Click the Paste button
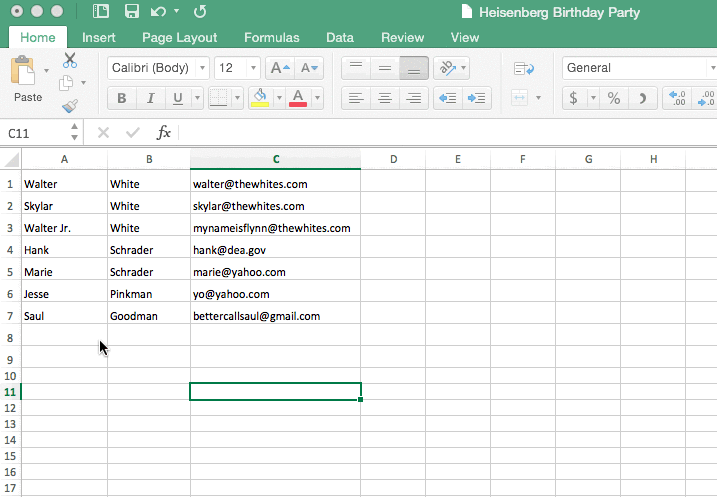The width and height of the screenshot is (717, 497). (x=27, y=80)
